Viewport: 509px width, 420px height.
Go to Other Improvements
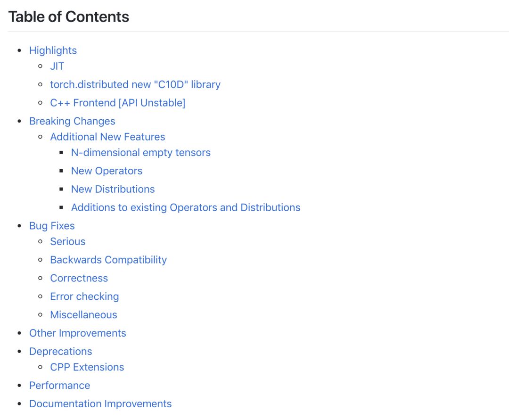[x=78, y=333]
